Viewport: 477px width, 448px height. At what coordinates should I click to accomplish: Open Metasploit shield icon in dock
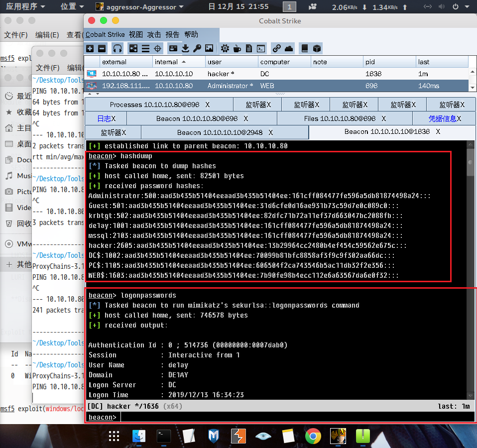click(214, 436)
